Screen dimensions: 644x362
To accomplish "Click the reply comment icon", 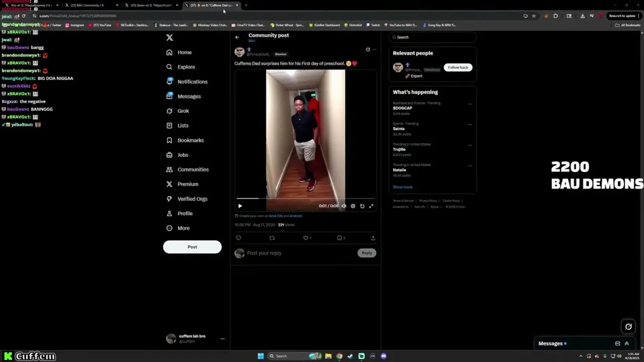I will coord(238,238).
